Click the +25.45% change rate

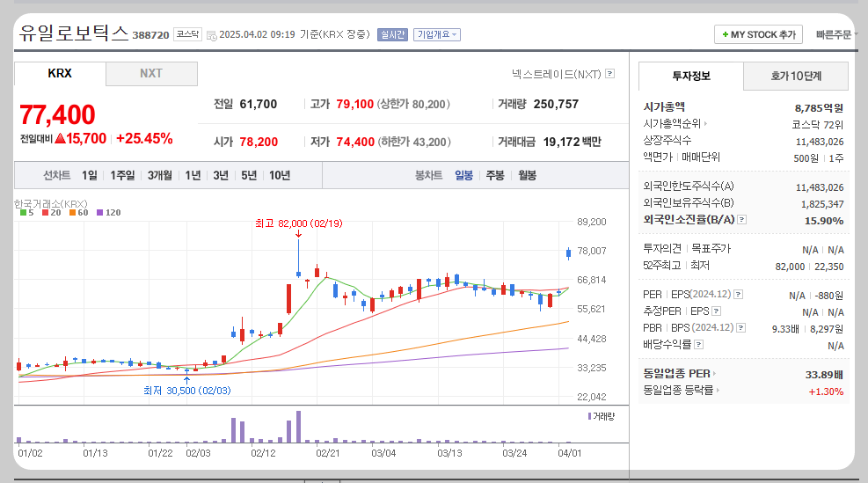pyautogui.click(x=144, y=138)
